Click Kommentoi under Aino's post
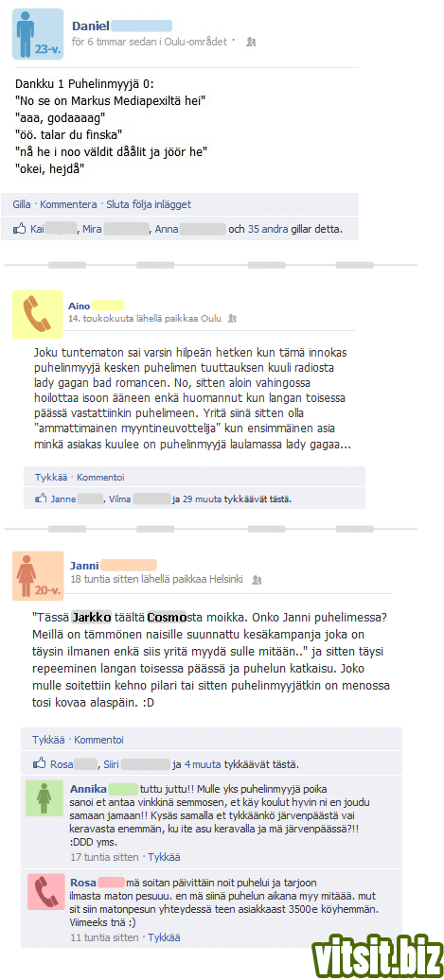 pyautogui.click(x=100, y=478)
